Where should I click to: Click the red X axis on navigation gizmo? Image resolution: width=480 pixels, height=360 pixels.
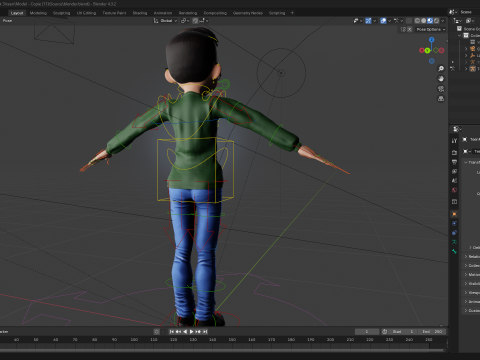point(422,50)
